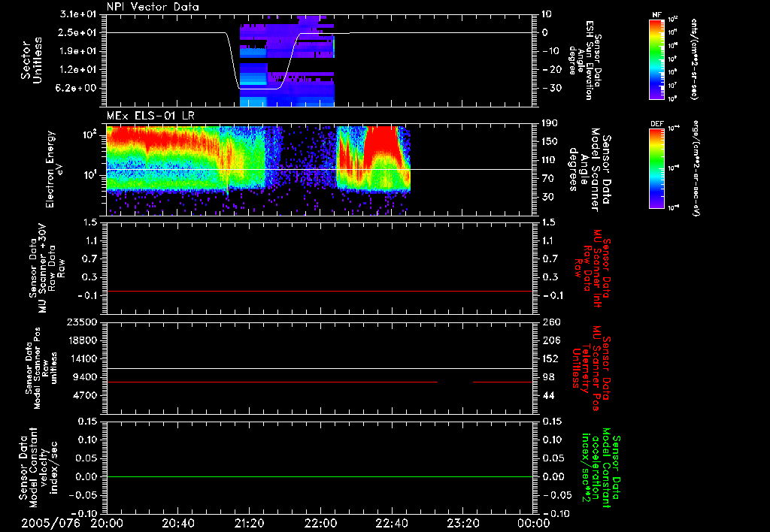Select the NPI Vector Data panel title
770x532 pixels.
click(x=153, y=7)
